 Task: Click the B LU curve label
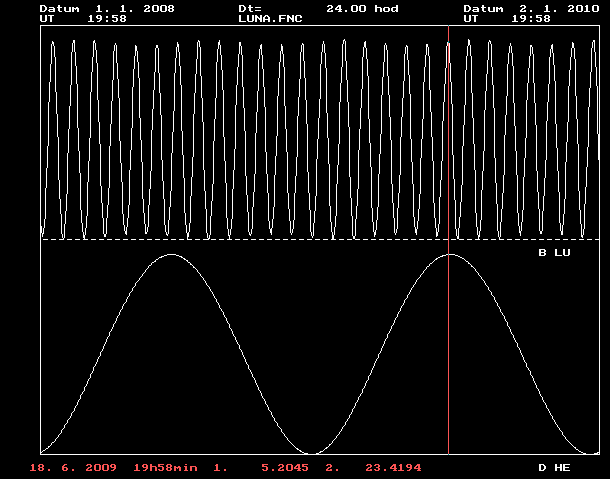click(554, 253)
